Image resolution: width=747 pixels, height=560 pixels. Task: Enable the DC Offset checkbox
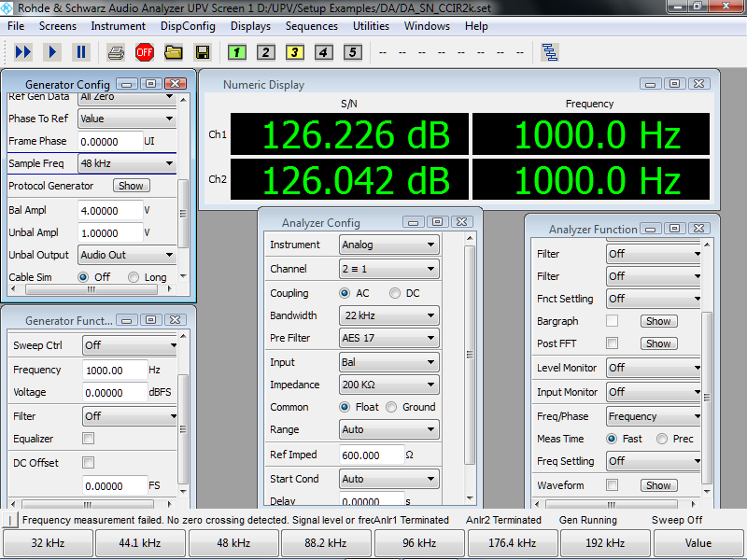point(89,463)
